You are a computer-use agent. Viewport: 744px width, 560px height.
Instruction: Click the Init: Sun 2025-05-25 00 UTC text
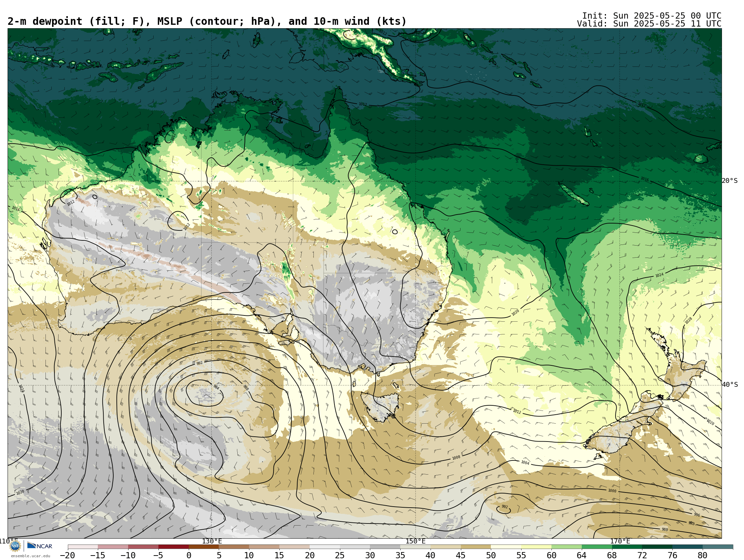(x=652, y=16)
